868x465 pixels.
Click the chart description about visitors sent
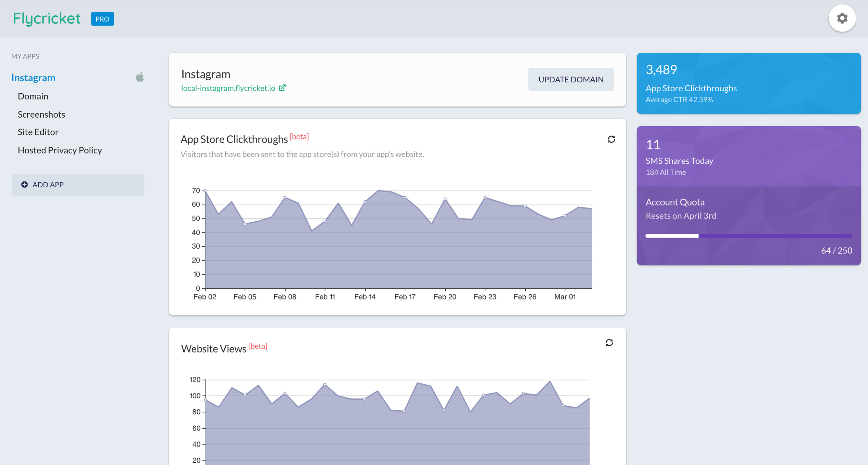[x=302, y=154]
